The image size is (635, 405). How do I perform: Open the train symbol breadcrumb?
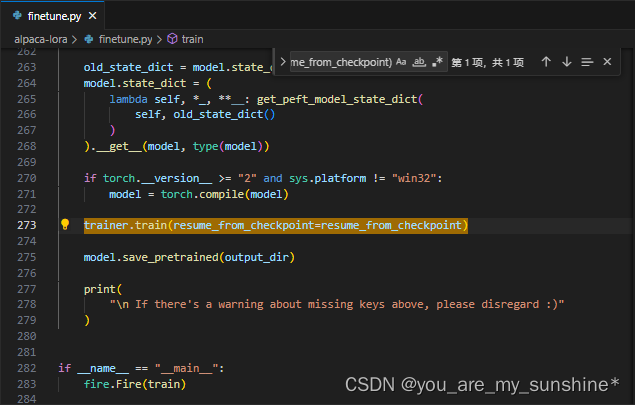192,39
